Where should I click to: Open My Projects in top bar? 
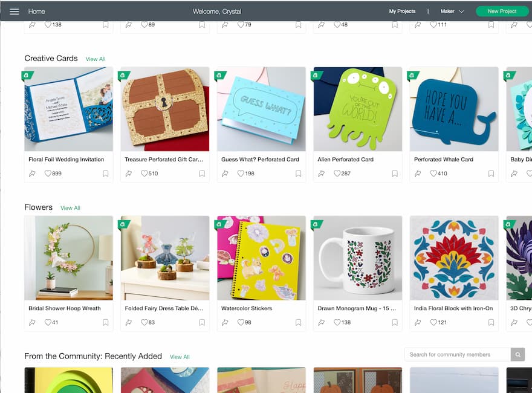point(402,11)
